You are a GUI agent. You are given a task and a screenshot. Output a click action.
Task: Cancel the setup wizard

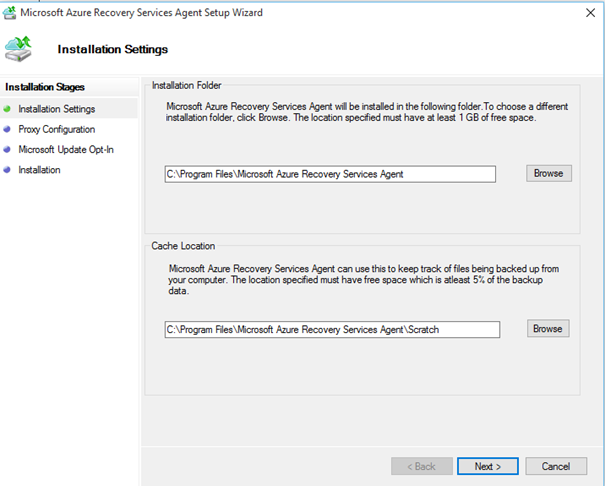(556, 466)
